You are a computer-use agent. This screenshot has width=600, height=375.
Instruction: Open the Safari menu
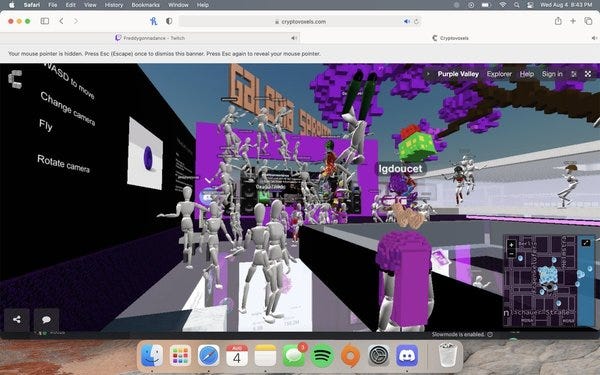pyautogui.click(x=31, y=5)
